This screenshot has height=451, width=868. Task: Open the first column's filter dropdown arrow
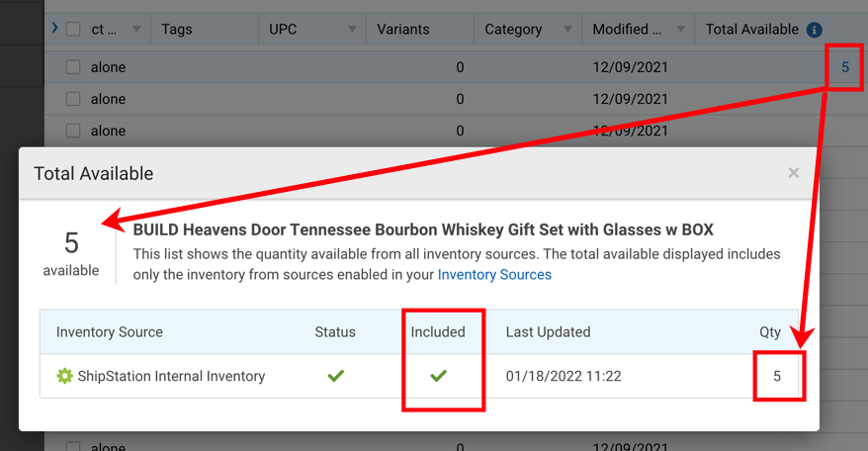tap(136, 30)
